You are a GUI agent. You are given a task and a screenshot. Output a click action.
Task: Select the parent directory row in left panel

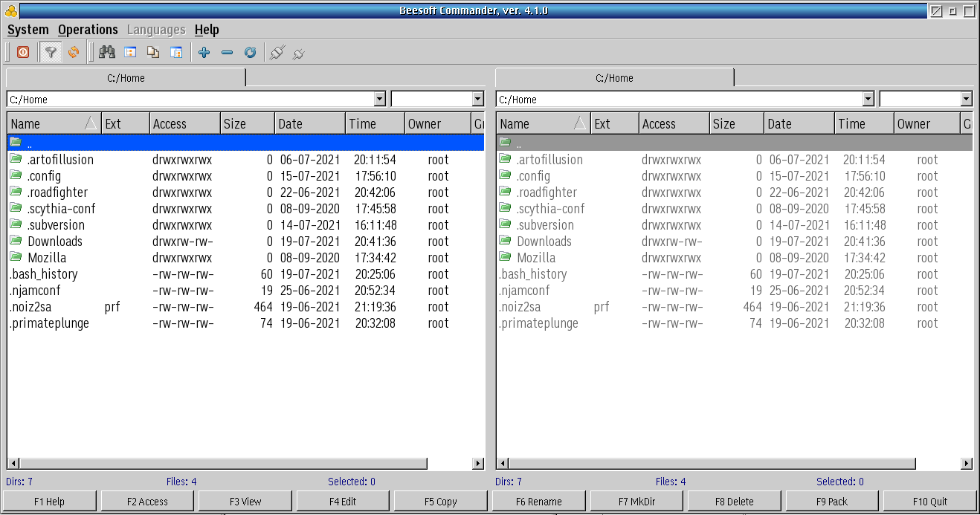[x=245, y=143]
